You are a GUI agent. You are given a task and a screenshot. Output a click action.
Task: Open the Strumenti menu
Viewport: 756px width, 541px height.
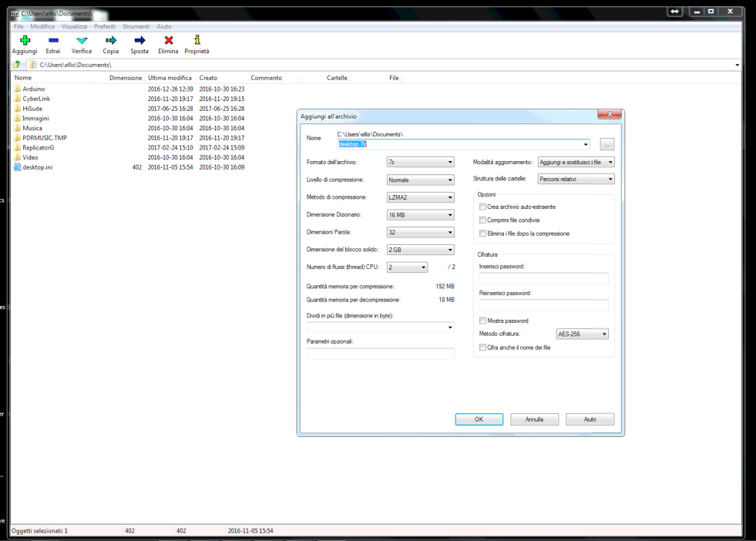(136, 26)
